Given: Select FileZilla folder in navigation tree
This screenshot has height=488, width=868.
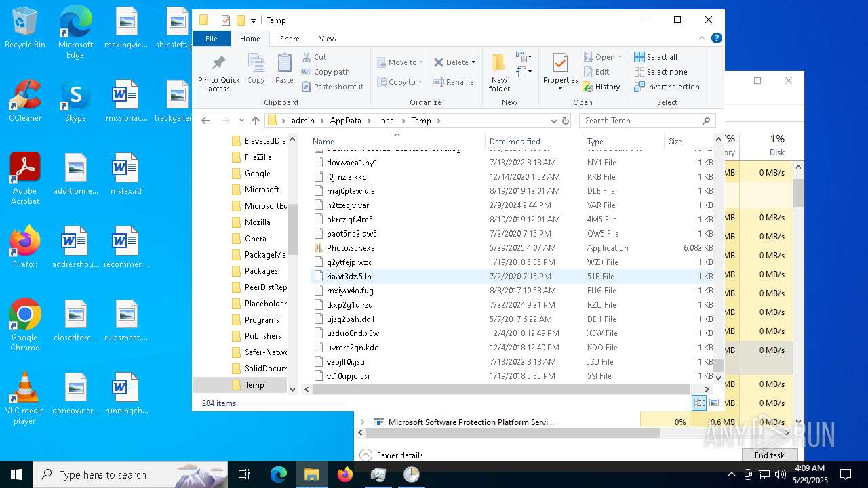Looking at the screenshot, I should (x=258, y=157).
